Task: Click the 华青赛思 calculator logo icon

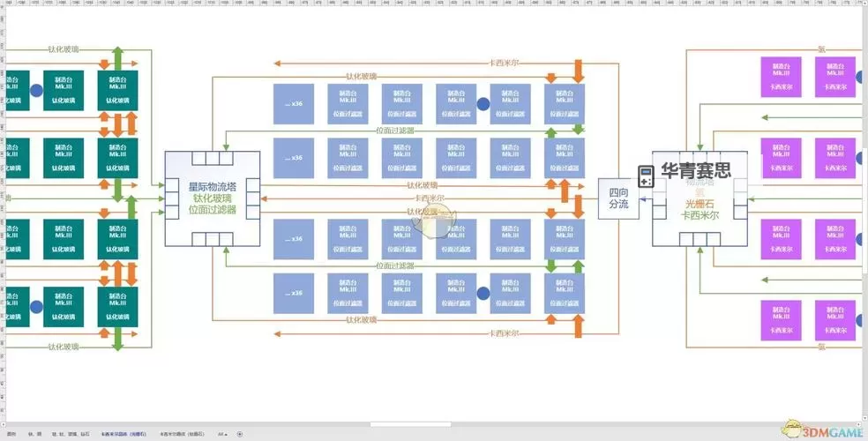Action: [x=647, y=175]
